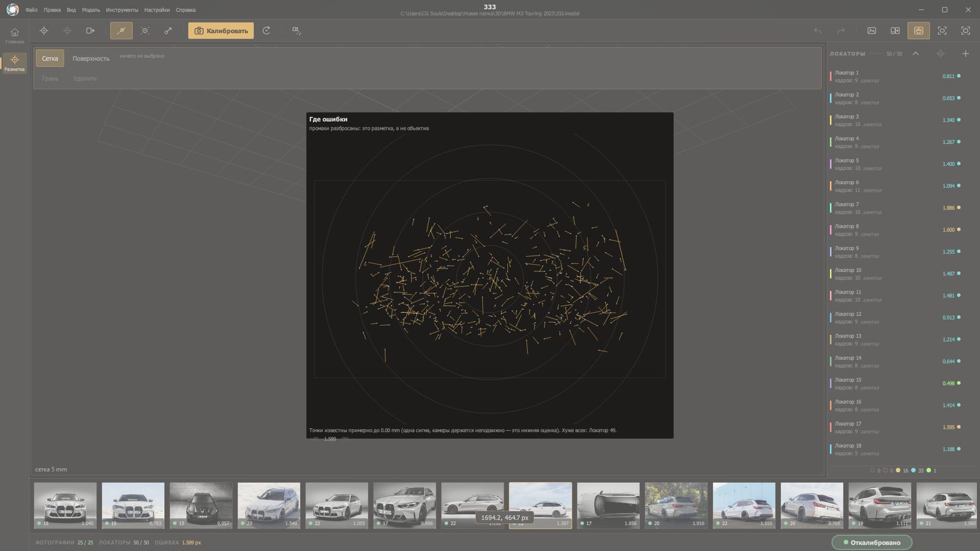Click the Откалибровано status button
This screenshot has height=551, width=980.
click(872, 542)
